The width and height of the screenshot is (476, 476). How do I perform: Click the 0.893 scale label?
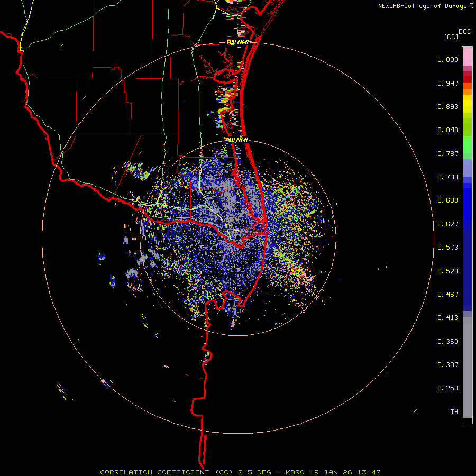click(448, 106)
